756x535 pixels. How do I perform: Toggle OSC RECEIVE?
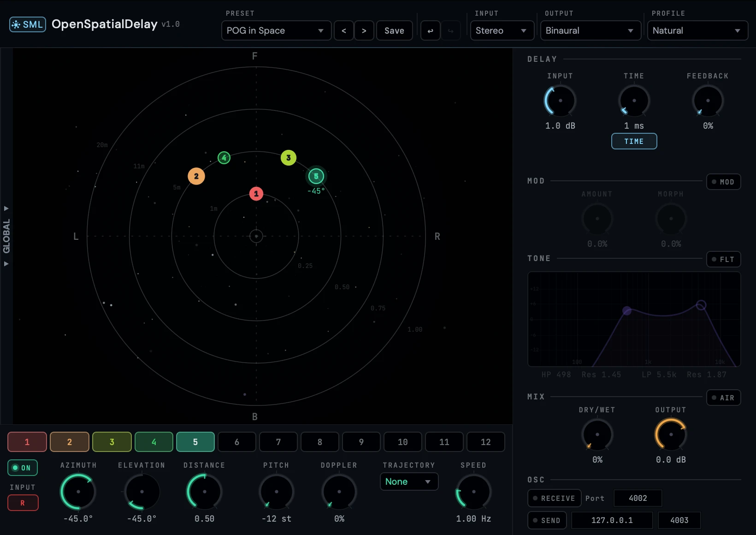tap(555, 498)
